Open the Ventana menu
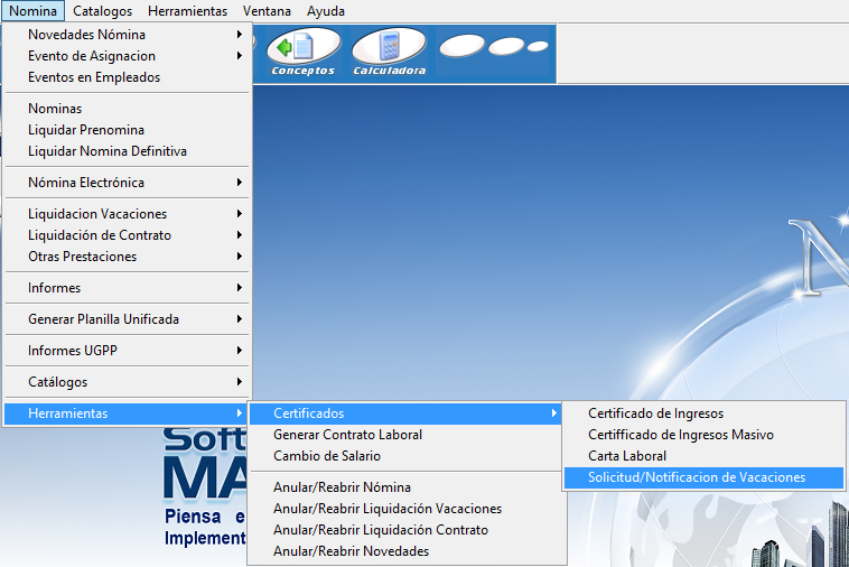The image size is (849, 567). 266,11
